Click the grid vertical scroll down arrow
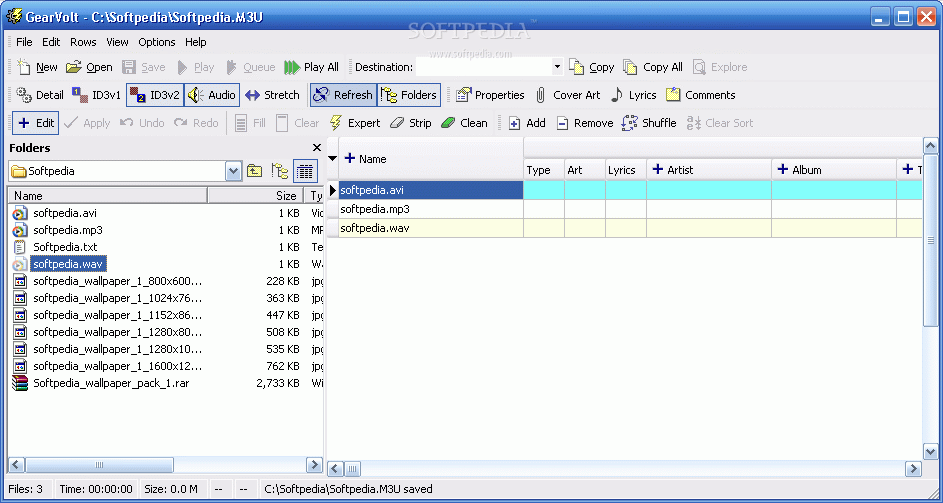This screenshot has height=503, width=943. pyautogui.click(x=930, y=451)
